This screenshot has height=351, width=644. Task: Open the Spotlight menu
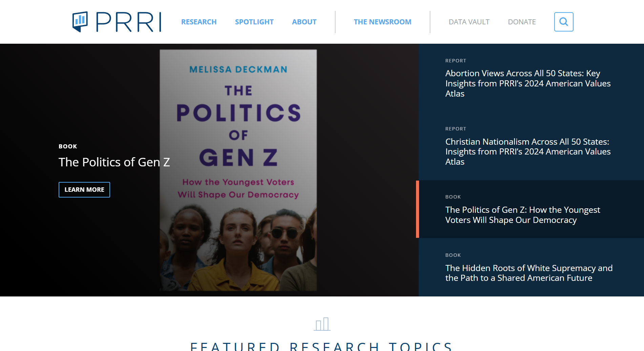[254, 22]
